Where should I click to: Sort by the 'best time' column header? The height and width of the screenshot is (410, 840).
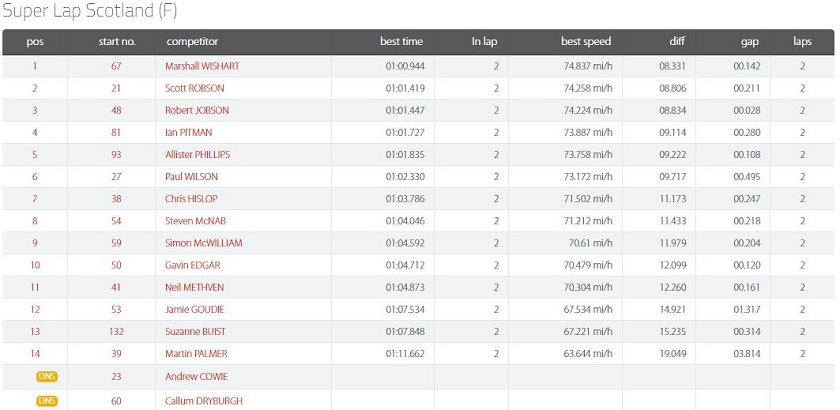click(401, 42)
